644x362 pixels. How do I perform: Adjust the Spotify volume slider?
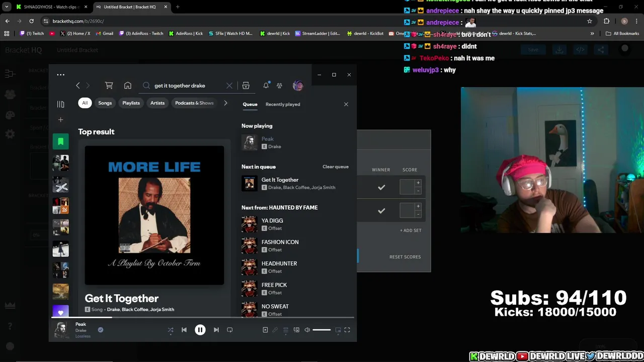point(322,330)
